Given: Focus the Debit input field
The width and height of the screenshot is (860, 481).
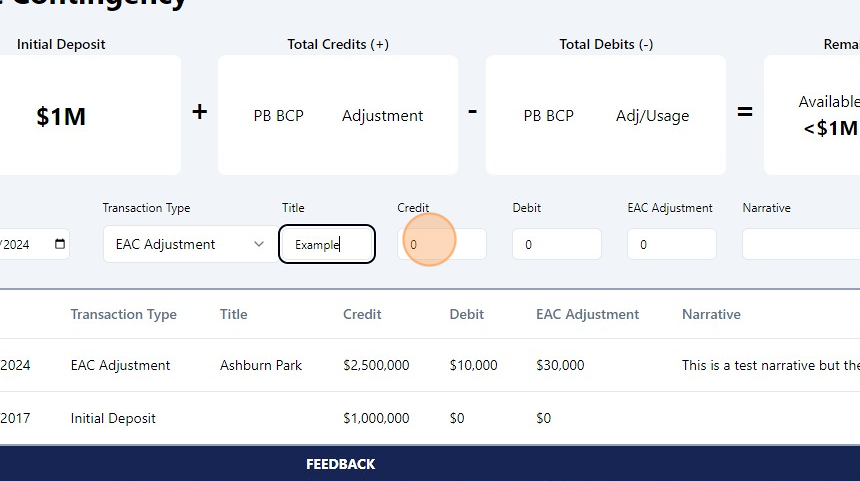Looking at the screenshot, I should (556, 244).
